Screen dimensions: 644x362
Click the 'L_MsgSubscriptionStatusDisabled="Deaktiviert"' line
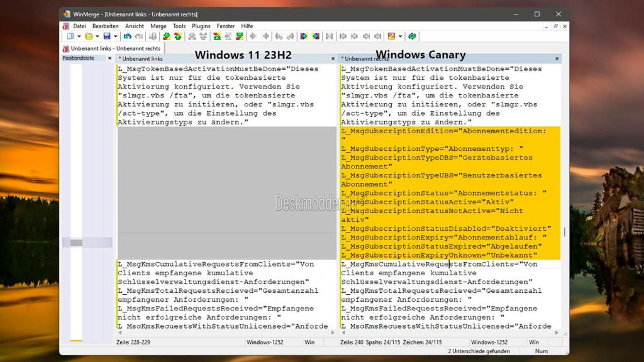[x=446, y=229]
